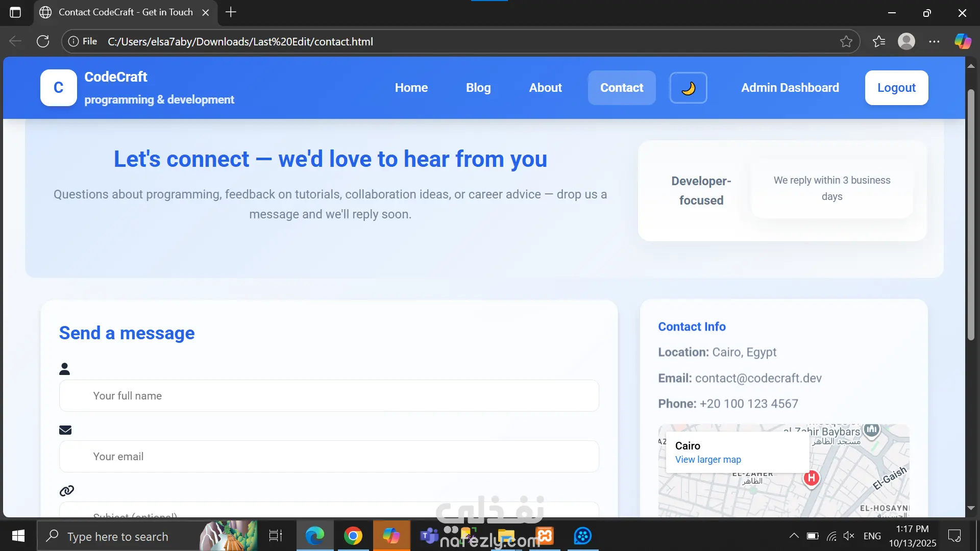Open the favorites list icon
This screenshot has height=551, width=980.
tap(878, 41)
